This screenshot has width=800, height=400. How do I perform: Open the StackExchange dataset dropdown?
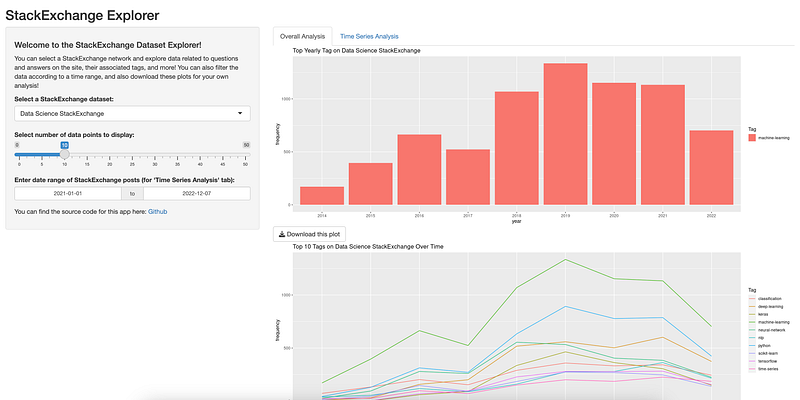click(132, 113)
